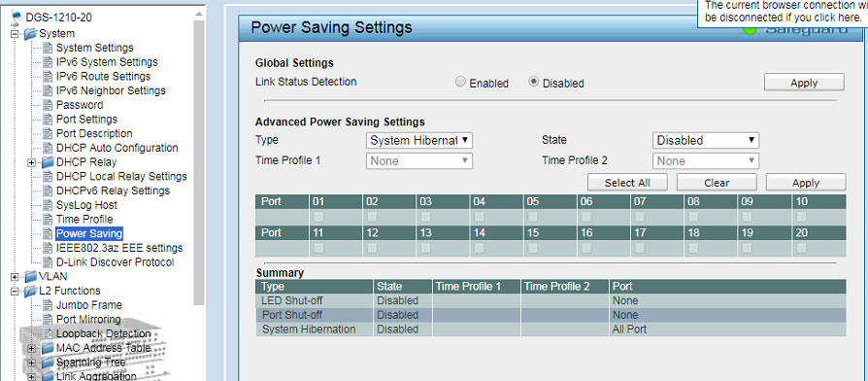
Task: Click the DHCP Auto Configuration page icon
Action: pos(48,148)
